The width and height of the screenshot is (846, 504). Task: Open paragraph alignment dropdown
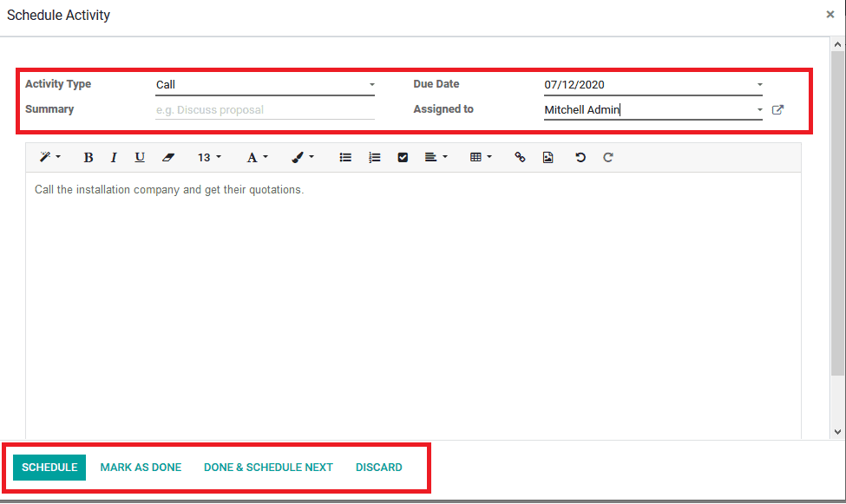point(436,157)
